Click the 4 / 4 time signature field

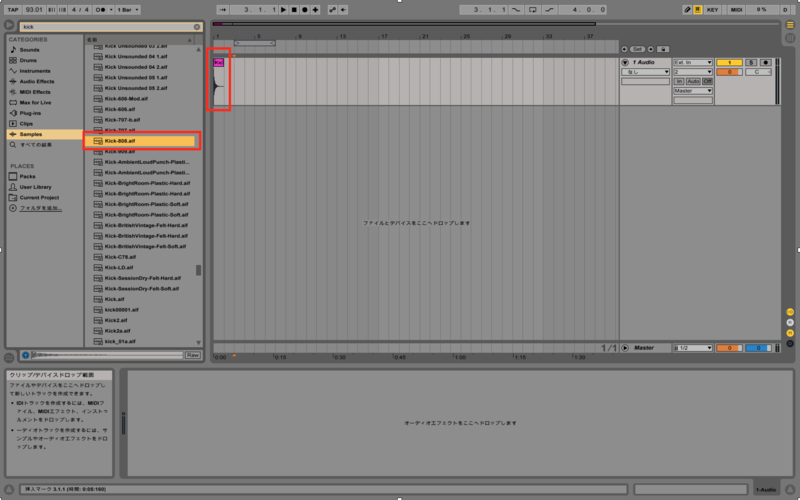pyautogui.click(x=80, y=10)
